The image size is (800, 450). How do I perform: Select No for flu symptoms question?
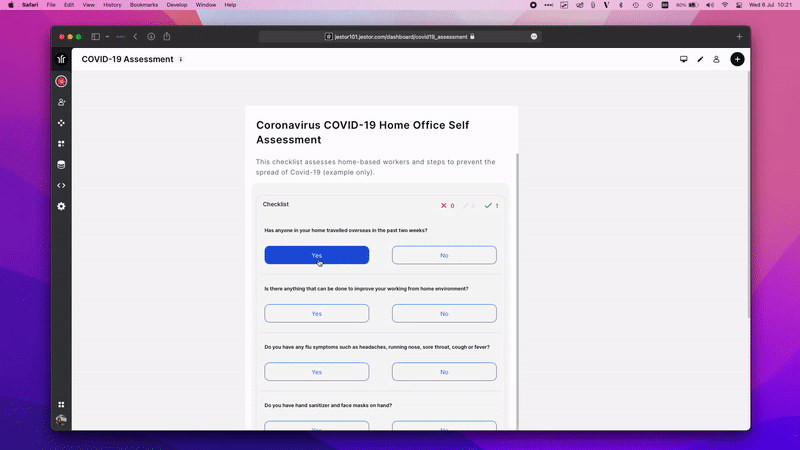tap(444, 371)
